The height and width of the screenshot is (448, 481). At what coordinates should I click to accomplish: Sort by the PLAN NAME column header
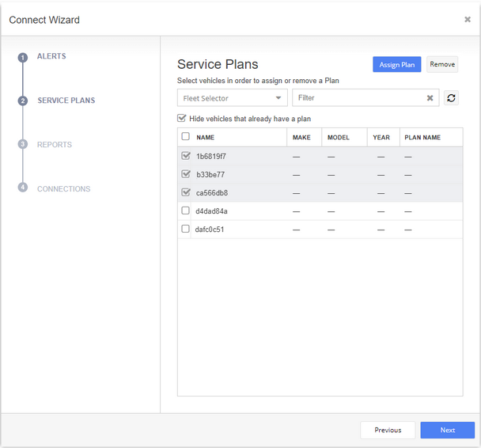tap(422, 138)
